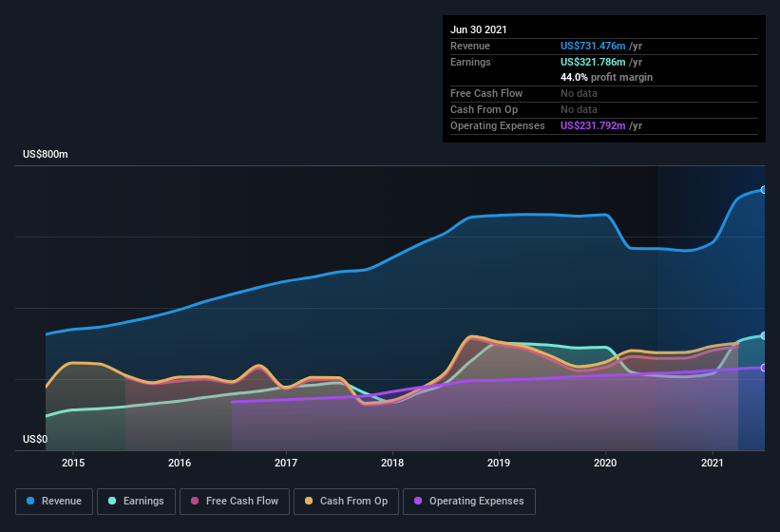Click the Earnings line endpoint marker

pyautogui.click(x=764, y=336)
